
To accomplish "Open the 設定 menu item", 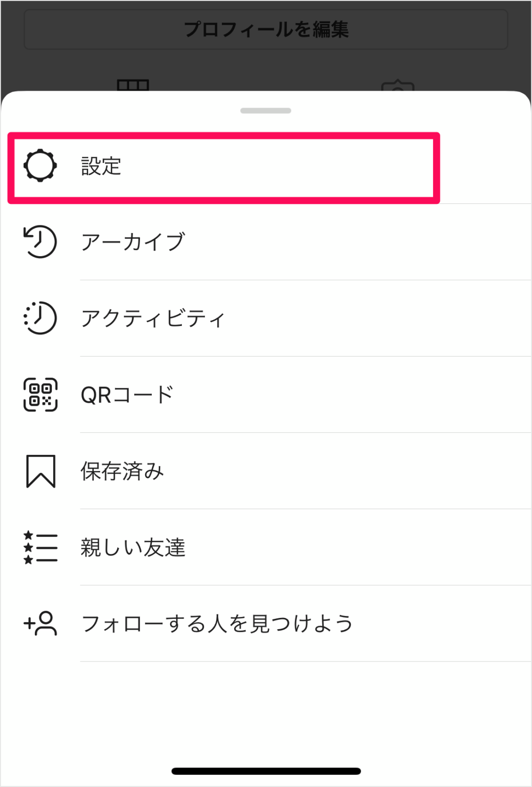I will tap(101, 167).
